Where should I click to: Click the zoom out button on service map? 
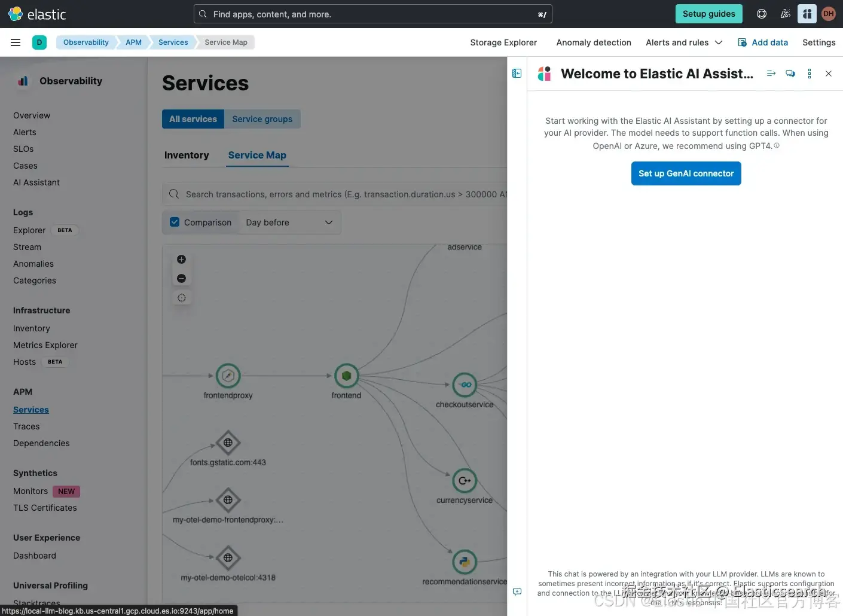182,279
